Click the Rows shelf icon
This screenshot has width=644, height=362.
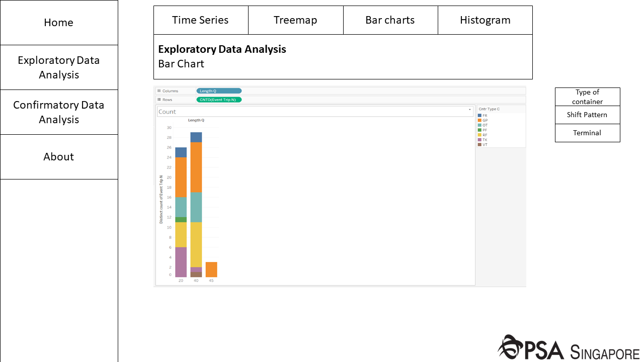pos(159,100)
